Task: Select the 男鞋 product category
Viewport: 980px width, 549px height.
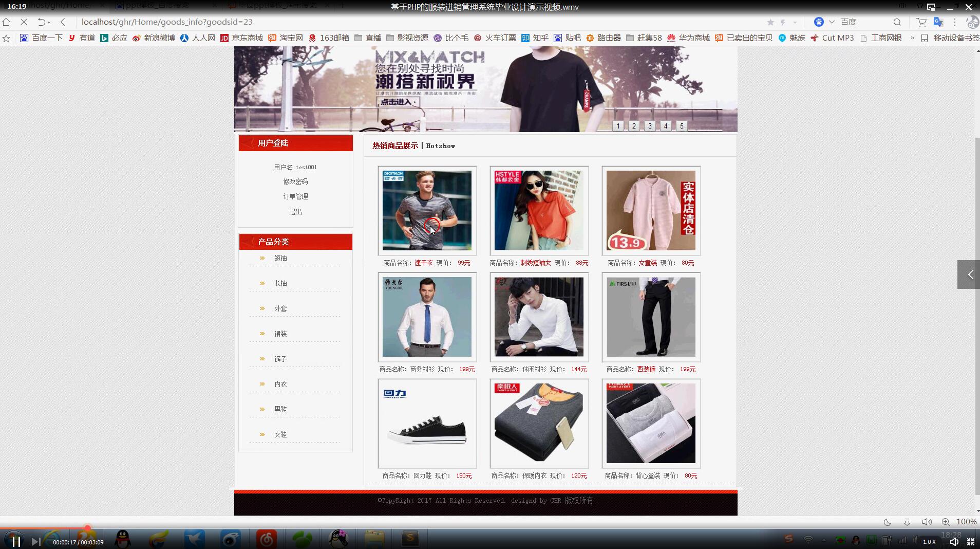Action: coord(280,409)
